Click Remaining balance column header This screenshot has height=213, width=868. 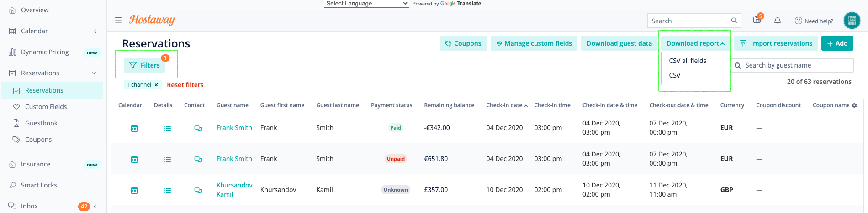click(449, 105)
